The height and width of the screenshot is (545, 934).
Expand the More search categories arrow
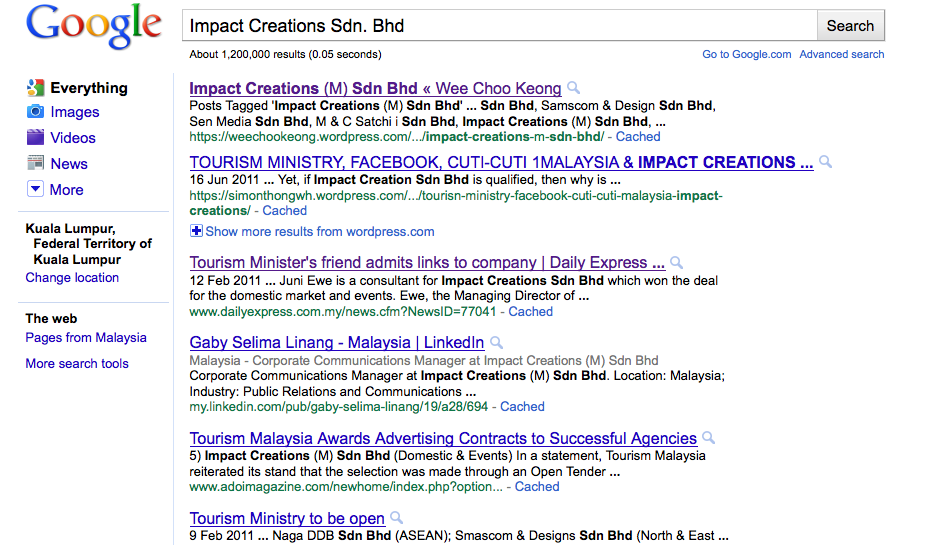tap(36, 189)
